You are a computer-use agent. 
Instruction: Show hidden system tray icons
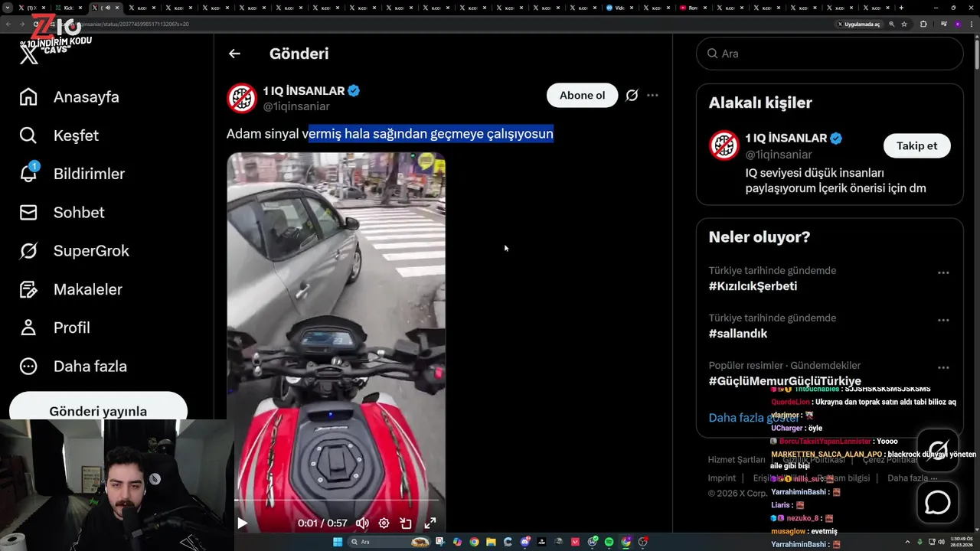[907, 542]
